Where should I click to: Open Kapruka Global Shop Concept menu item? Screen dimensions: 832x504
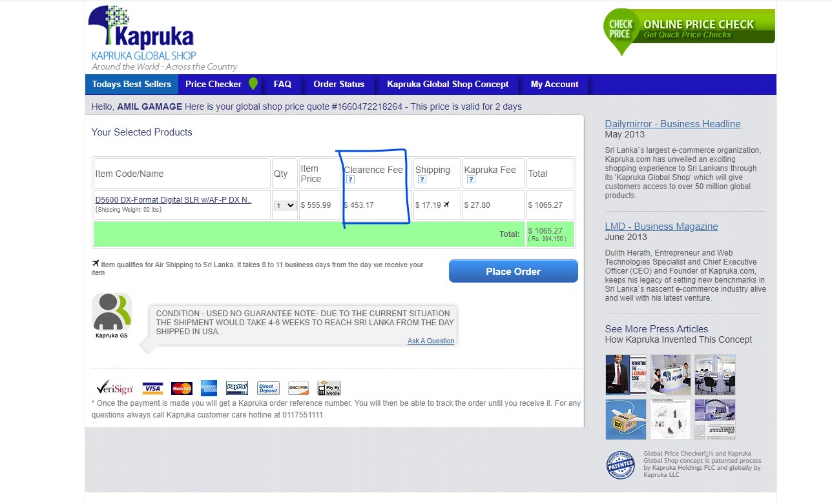point(448,84)
